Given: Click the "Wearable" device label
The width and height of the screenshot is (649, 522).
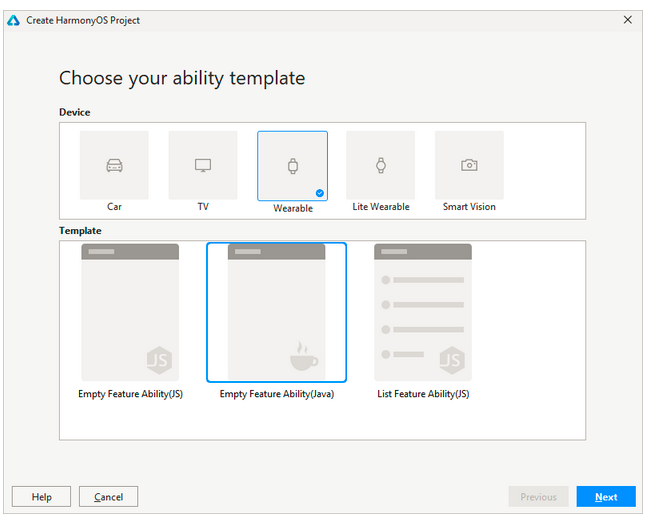Looking at the screenshot, I should (x=293, y=208).
